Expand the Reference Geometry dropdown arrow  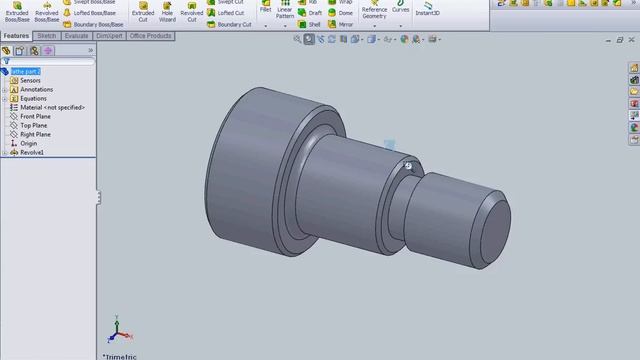(x=374, y=26)
